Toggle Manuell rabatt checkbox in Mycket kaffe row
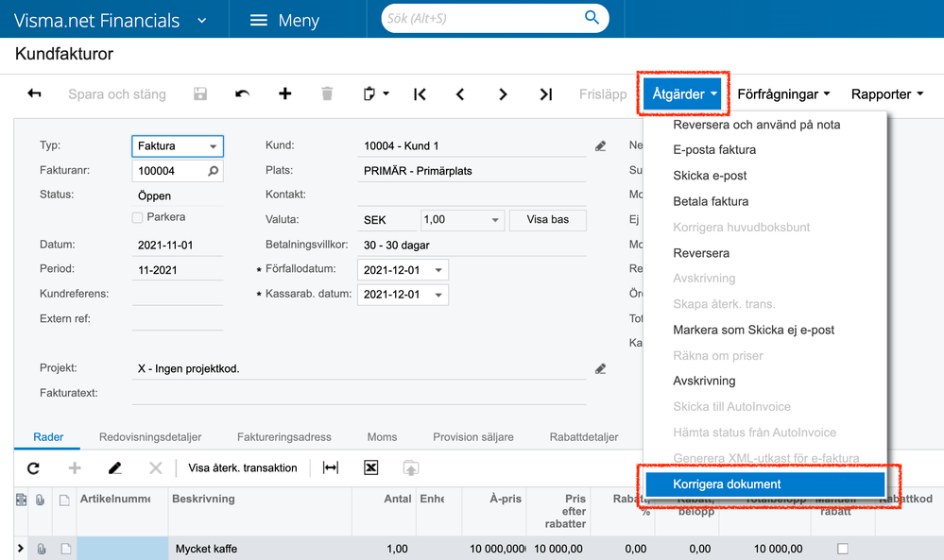Viewport: 944px width, 560px height. [x=843, y=549]
